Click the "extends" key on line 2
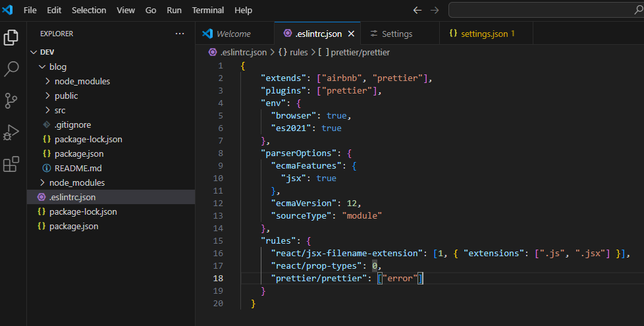This screenshot has width=644, height=326. (285, 78)
